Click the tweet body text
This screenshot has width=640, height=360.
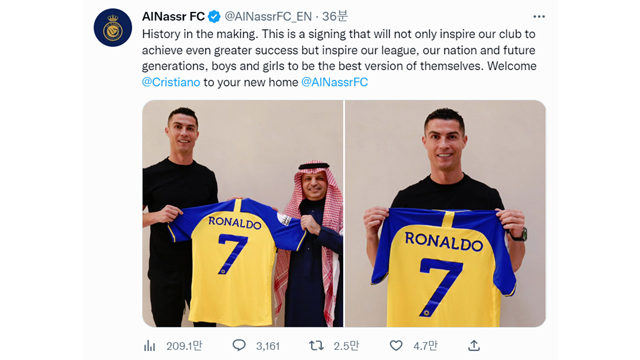point(339,58)
